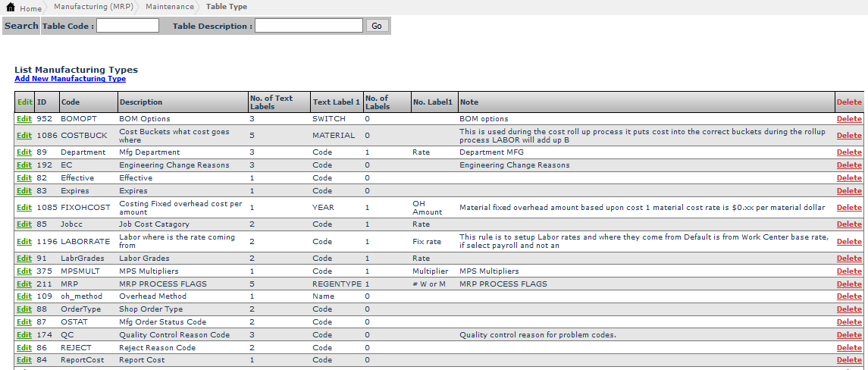Edit the ReportCost row

[24, 360]
